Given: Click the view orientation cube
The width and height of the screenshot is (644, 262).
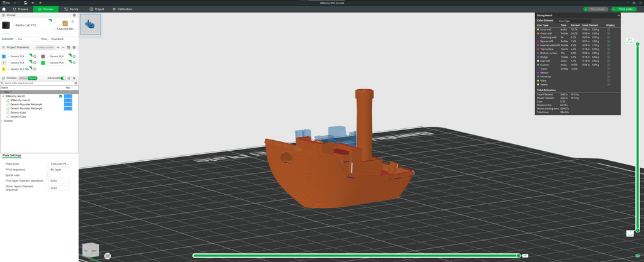Looking at the screenshot, I should point(91,250).
